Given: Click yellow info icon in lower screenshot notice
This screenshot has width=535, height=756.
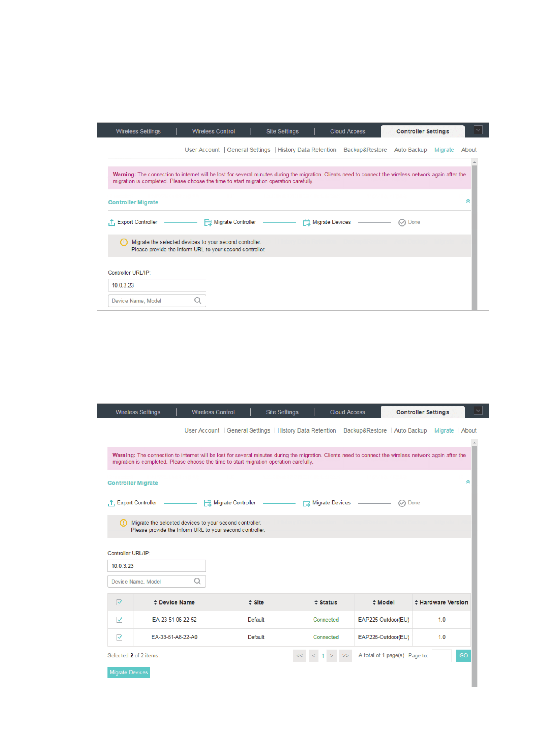Looking at the screenshot, I should 124,523.
